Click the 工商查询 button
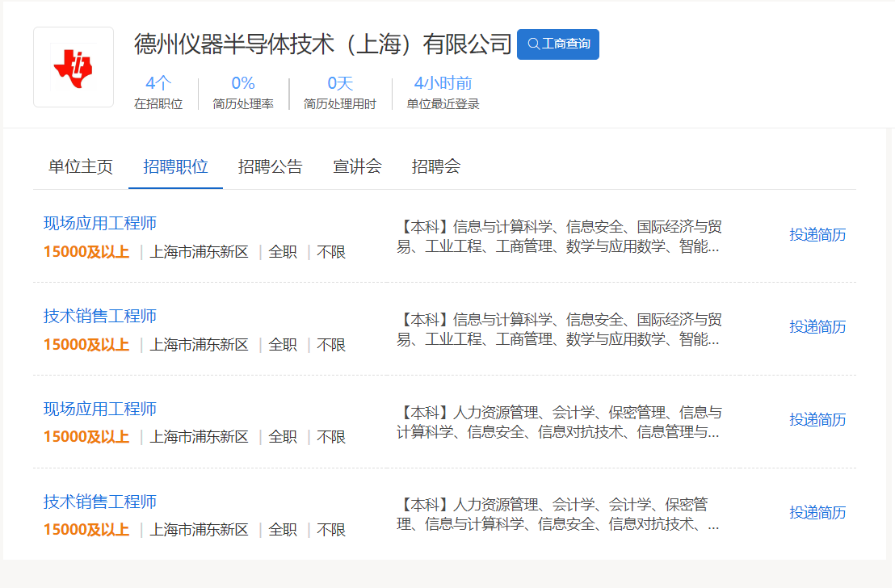This screenshot has width=895, height=588. pyautogui.click(x=557, y=44)
